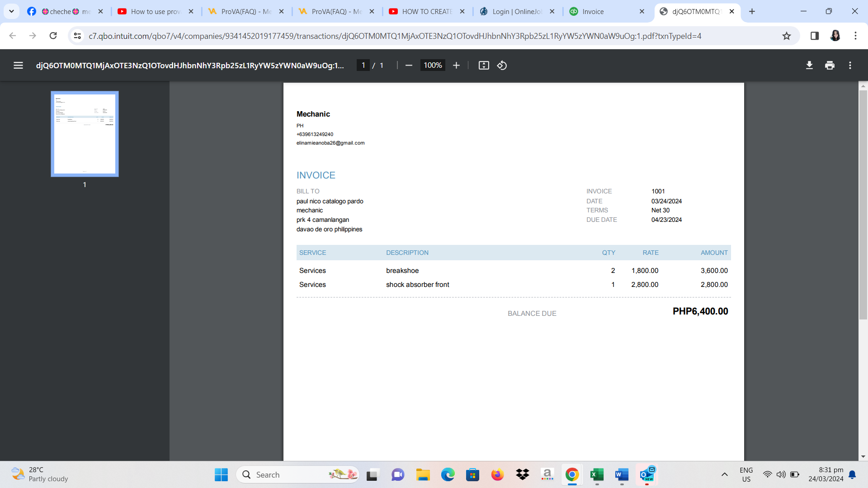Rotate the PDF counterclockwise
This screenshot has width=868, height=488.
pos(502,66)
